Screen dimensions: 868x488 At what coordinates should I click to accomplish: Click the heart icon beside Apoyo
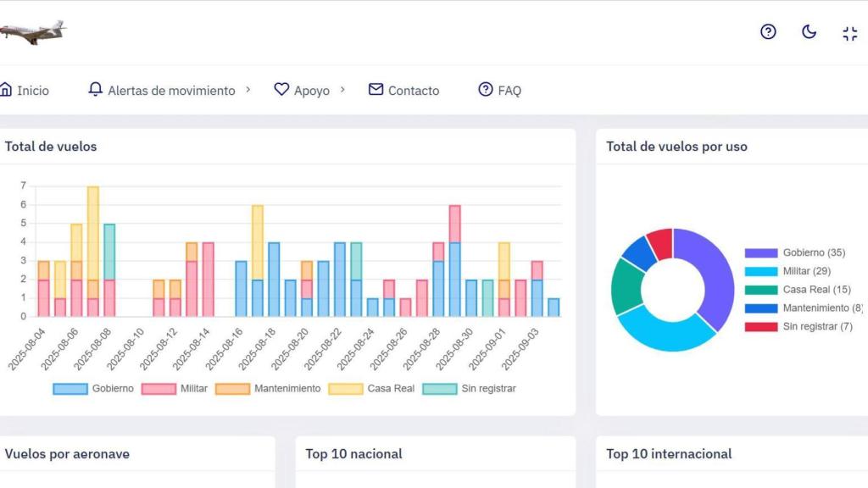pyautogui.click(x=281, y=90)
